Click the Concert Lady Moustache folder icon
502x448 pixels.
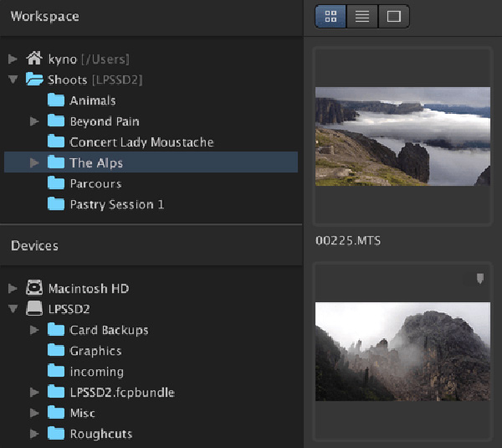point(56,142)
